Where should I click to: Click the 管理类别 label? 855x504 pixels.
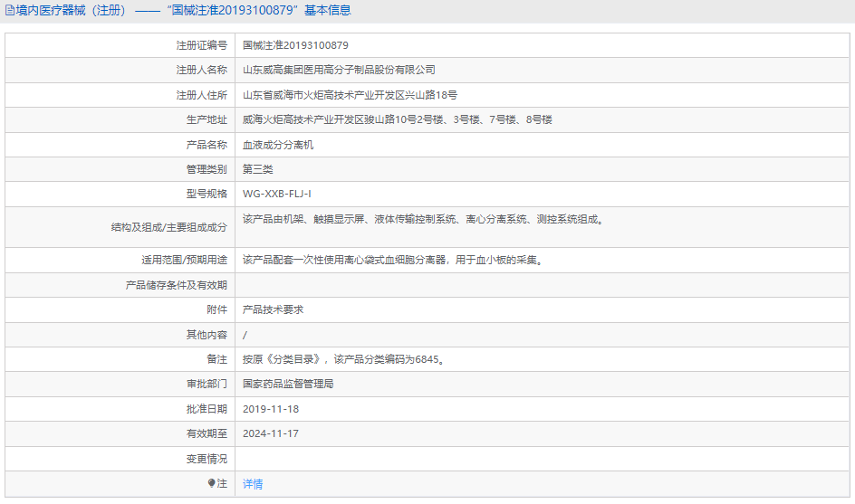[x=207, y=169]
